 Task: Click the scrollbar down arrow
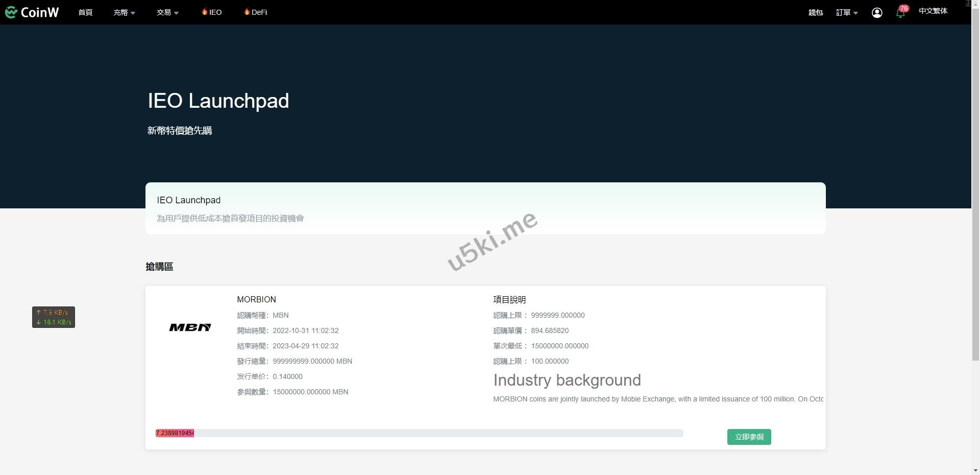(x=975, y=470)
